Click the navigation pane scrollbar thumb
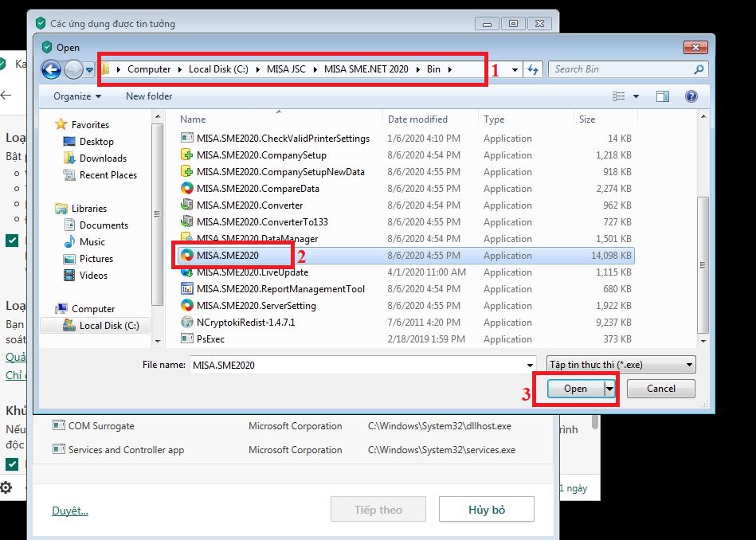This screenshot has height=540, width=756. (x=157, y=214)
